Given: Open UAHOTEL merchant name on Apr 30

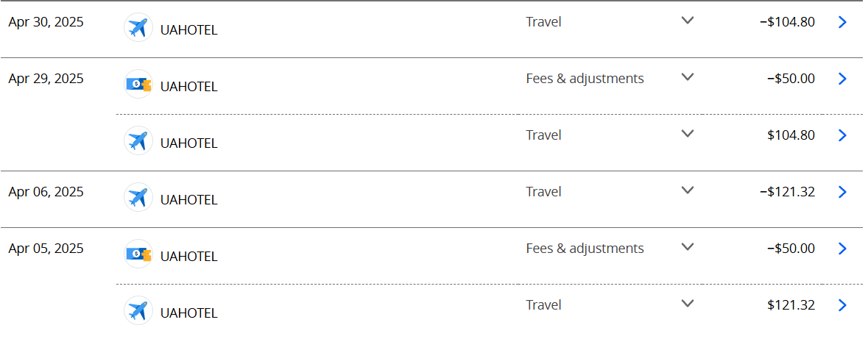Looking at the screenshot, I should point(189,30).
